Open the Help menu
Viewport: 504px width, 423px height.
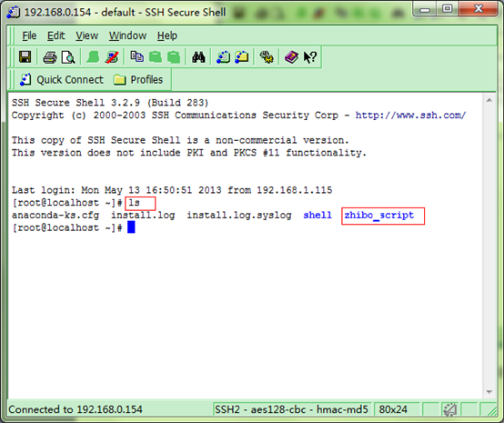pyautogui.click(x=167, y=35)
